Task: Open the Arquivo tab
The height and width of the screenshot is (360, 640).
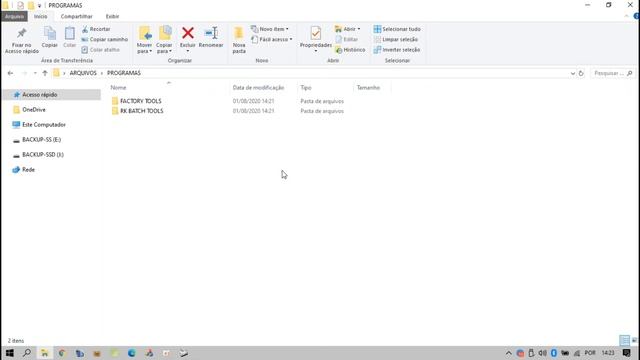Action: [x=14, y=16]
